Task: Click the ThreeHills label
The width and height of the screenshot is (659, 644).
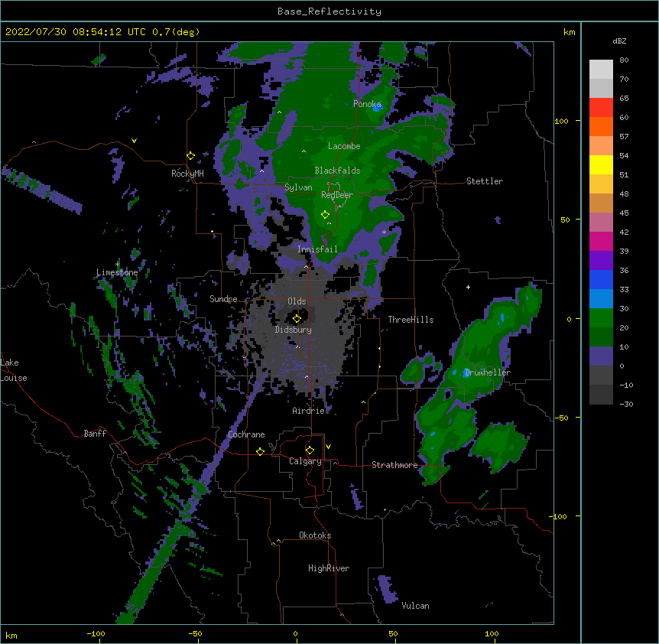Action: 411,320
